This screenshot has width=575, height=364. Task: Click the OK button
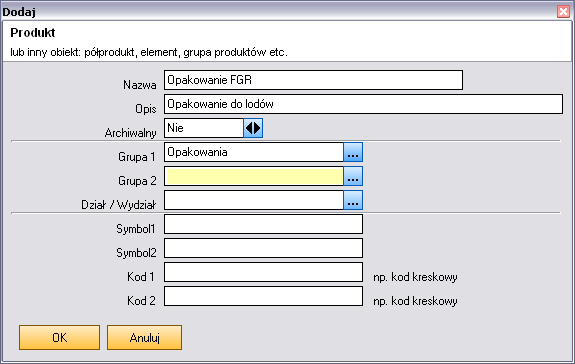pos(59,337)
